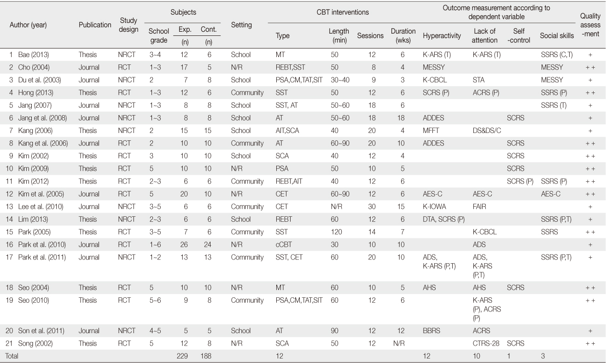Select the 'Quality assess-ment' column header
Screen dimensions: 606x364
coord(590,25)
